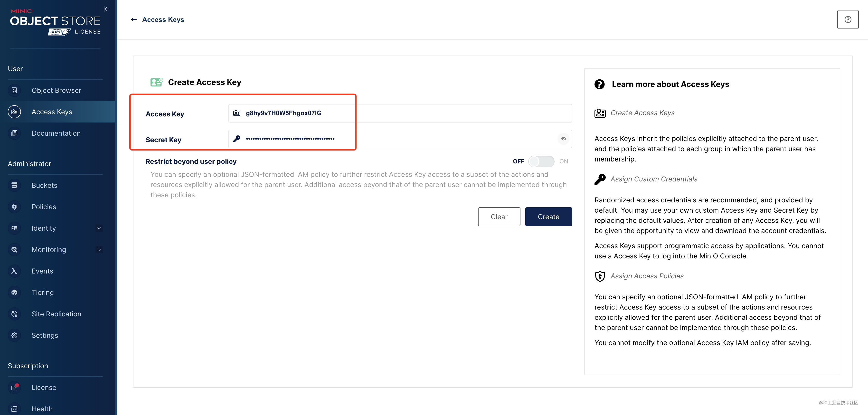Click the "OFF" label beside the switch
The height and width of the screenshot is (415, 868).
point(518,161)
